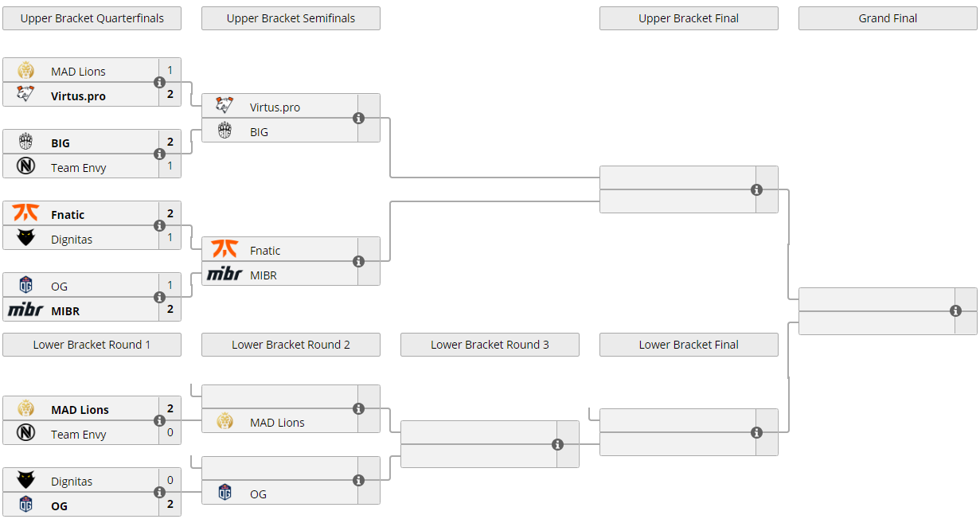Open info icon for OG vs MIBR quarterfinal

159,298
